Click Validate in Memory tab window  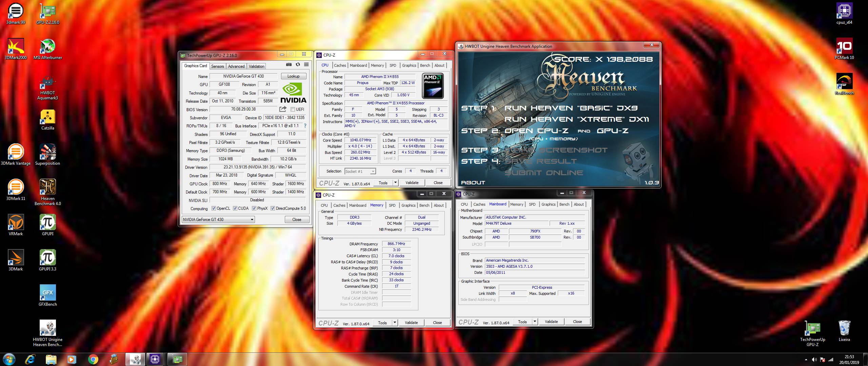point(411,323)
